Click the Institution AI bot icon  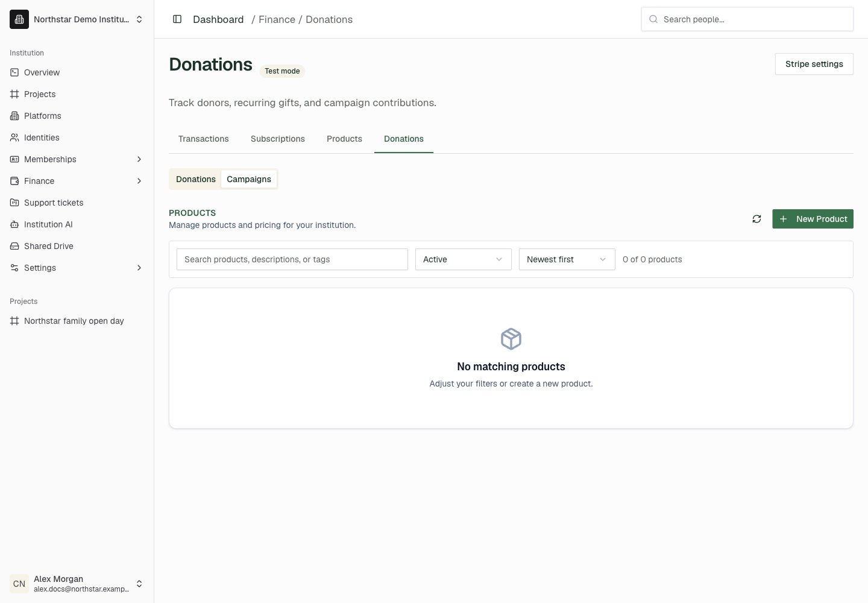pyautogui.click(x=14, y=224)
